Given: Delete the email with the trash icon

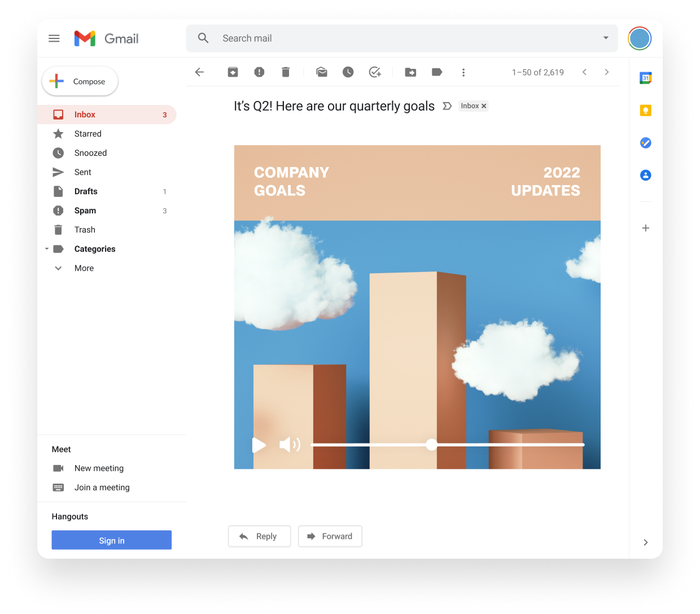Looking at the screenshot, I should click(x=286, y=72).
